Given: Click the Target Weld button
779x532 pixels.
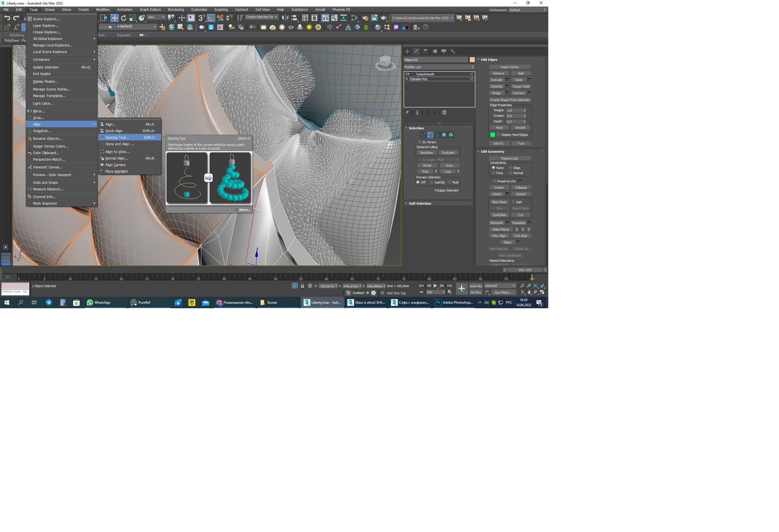Looking at the screenshot, I should (521, 86).
